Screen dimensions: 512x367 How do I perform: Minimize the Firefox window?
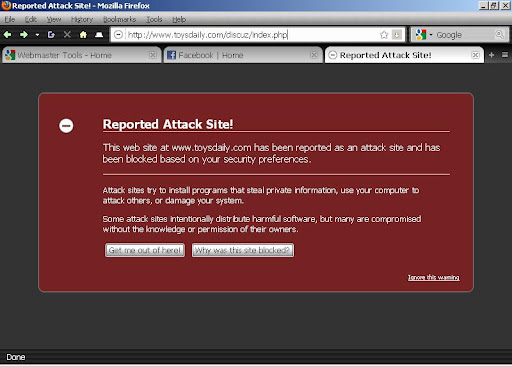(483, 6)
